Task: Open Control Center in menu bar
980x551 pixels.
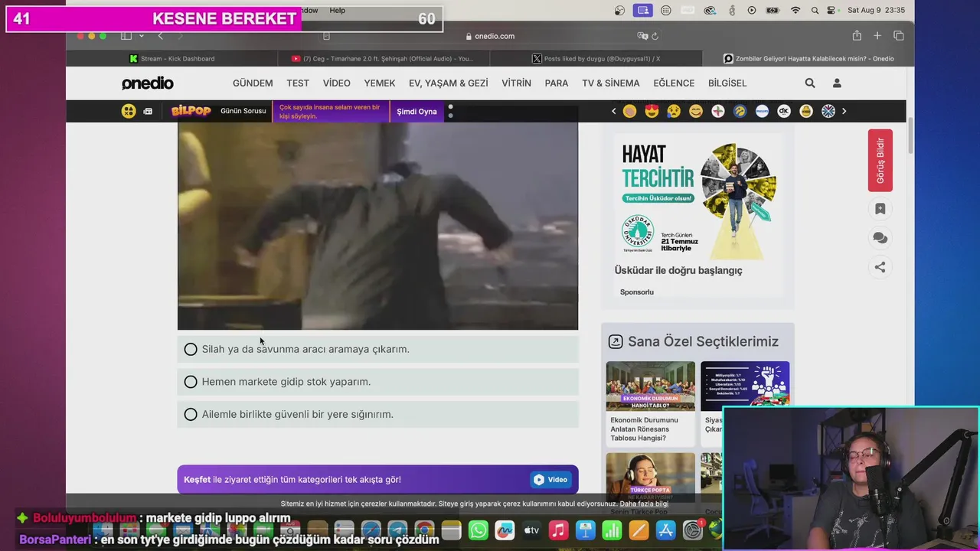Action: [831, 10]
